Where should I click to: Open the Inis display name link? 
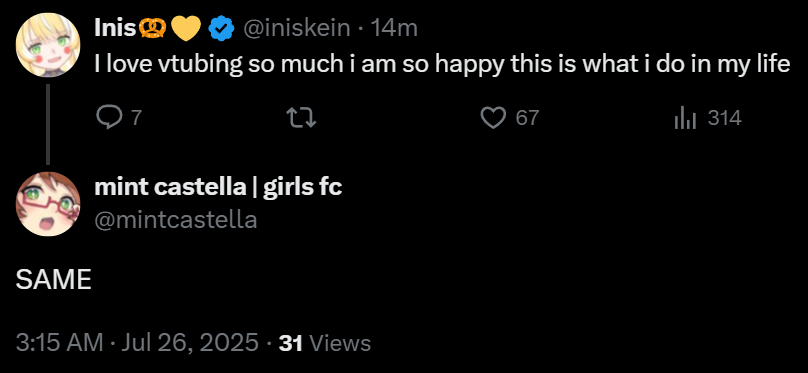[115, 28]
